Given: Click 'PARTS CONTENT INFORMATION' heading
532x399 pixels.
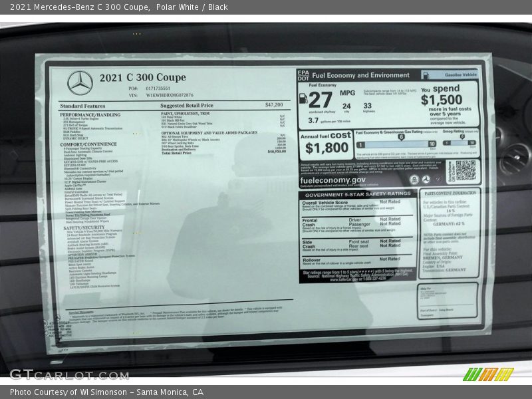Looking at the screenshot, I should coord(450,193).
